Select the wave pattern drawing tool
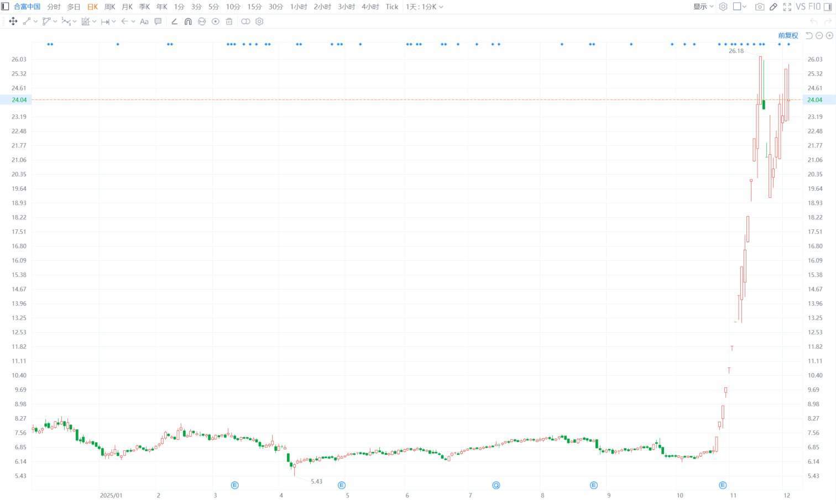The width and height of the screenshot is (836, 504). tap(66, 22)
